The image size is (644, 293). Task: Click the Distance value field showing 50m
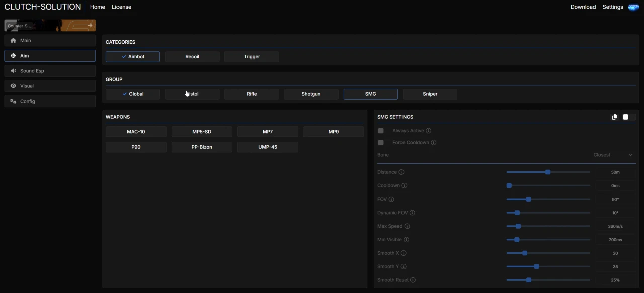point(615,172)
